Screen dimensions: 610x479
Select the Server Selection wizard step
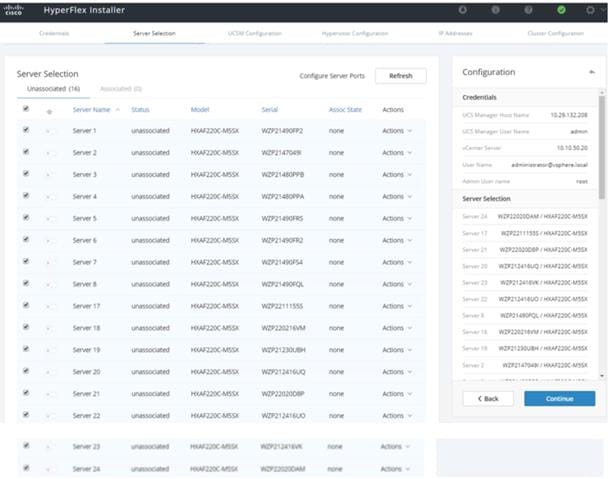(154, 33)
